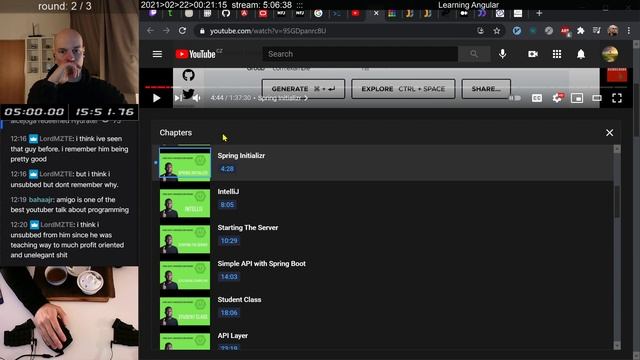This screenshot has width=640, height=360.
Task: Open a new browser tab
Action: 539,13
